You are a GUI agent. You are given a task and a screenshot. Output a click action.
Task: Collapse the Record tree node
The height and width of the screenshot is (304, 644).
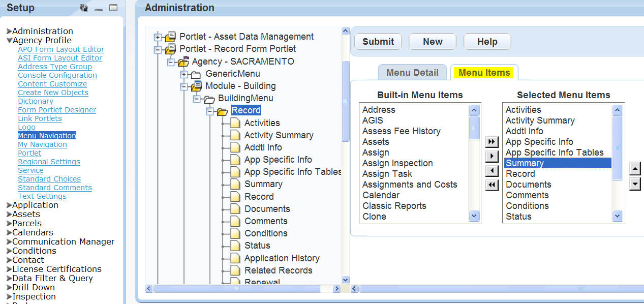(210, 111)
